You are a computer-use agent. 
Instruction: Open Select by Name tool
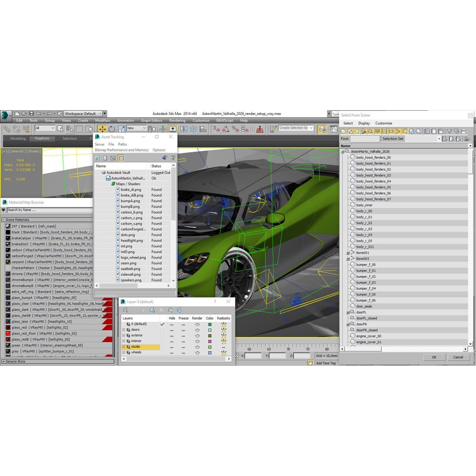[x=70, y=129]
